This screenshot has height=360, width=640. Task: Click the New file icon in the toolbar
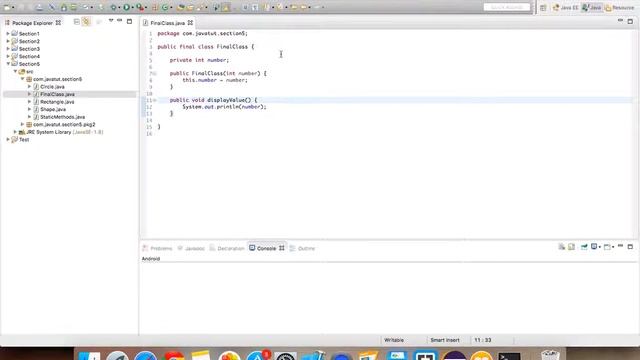[7, 7]
